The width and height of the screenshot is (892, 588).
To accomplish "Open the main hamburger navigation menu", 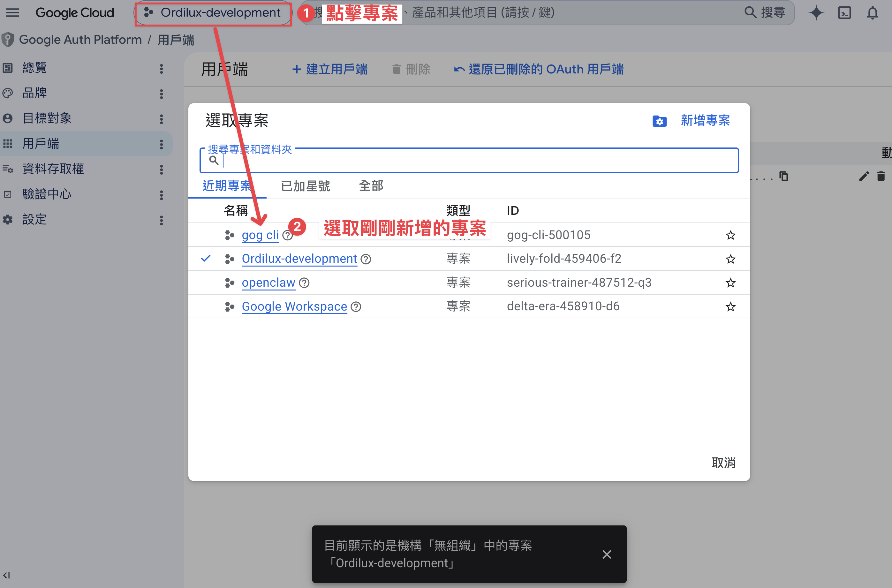I will tap(12, 13).
